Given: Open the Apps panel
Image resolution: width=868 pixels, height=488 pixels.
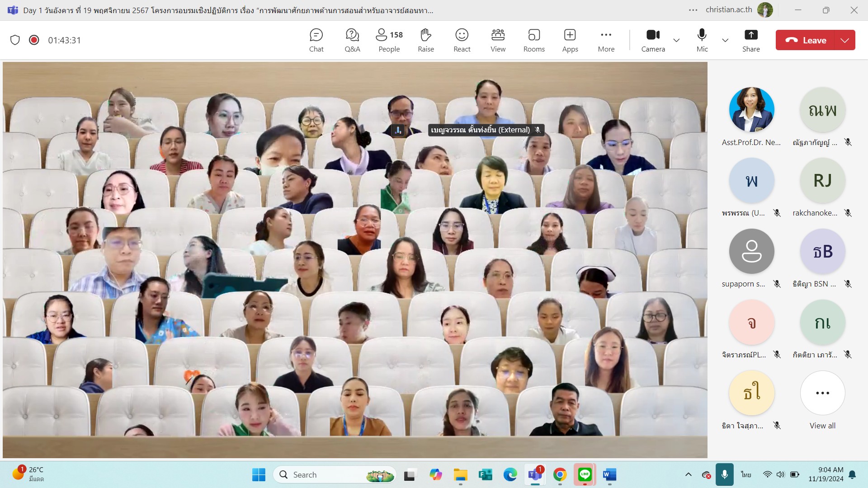Looking at the screenshot, I should tap(570, 40).
